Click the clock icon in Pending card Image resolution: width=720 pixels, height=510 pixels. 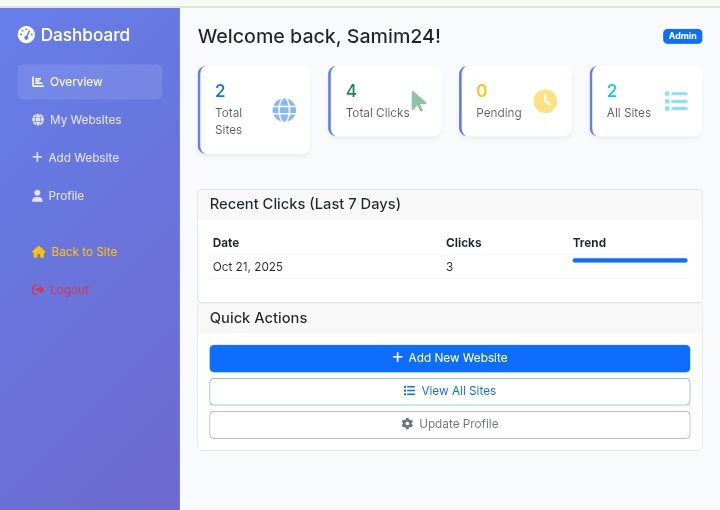[545, 101]
